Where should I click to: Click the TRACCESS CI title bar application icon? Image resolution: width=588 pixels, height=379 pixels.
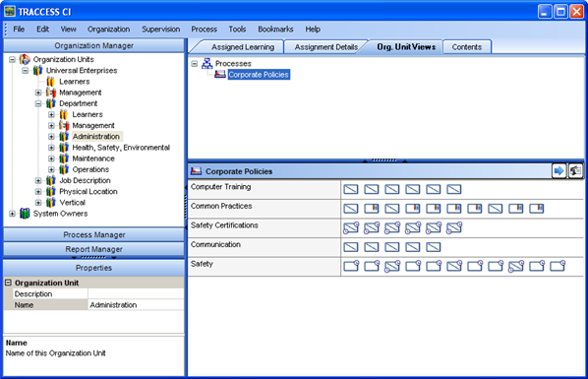[10, 12]
